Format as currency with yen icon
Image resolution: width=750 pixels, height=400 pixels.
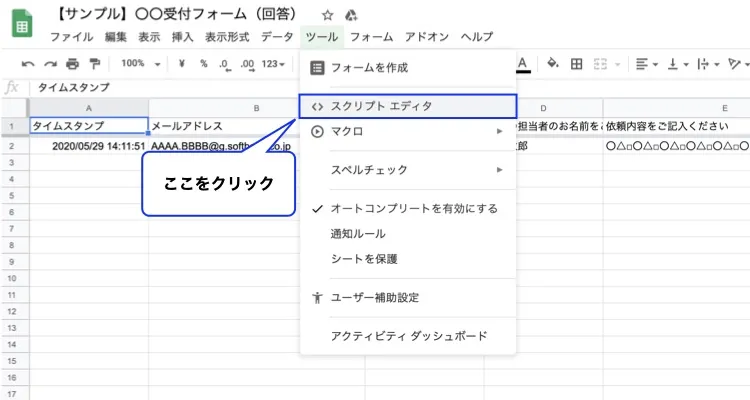[182, 63]
